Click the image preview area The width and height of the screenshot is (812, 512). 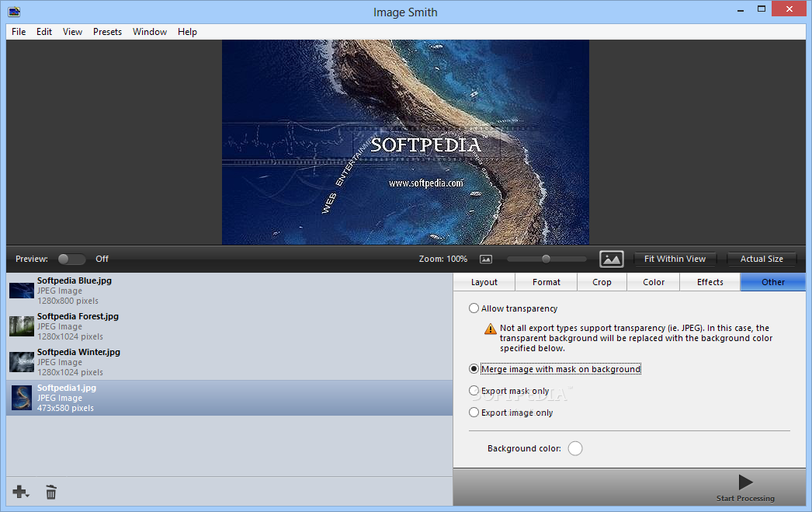coord(405,142)
